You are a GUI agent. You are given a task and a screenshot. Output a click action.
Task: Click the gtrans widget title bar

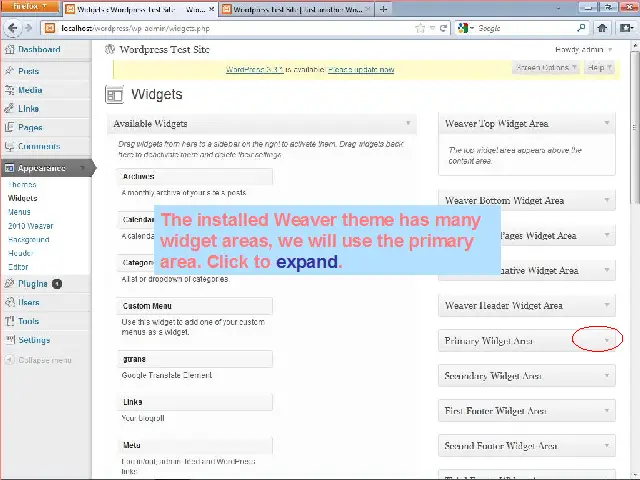click(195, 359)
